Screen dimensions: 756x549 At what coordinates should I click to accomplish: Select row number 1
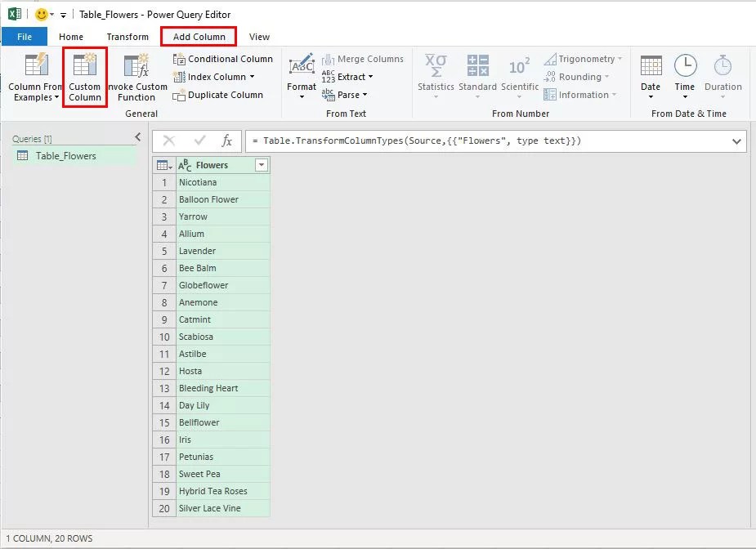[x=164, y=183]
